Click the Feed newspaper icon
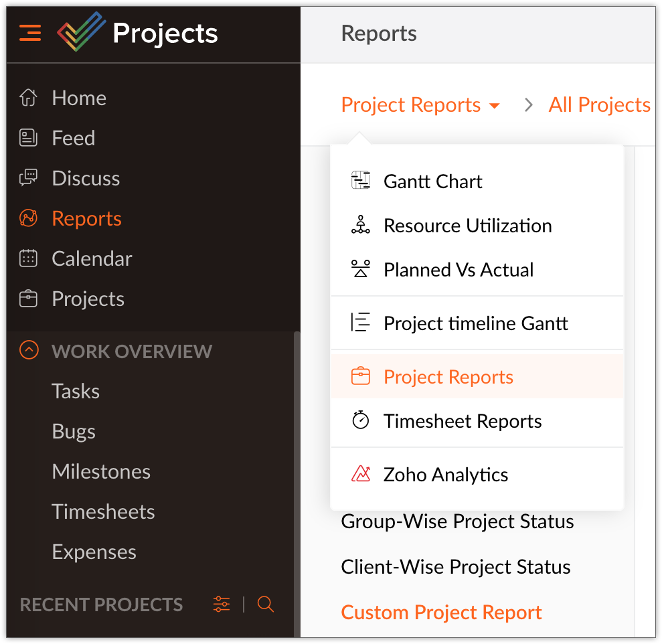 pos(28,138)
